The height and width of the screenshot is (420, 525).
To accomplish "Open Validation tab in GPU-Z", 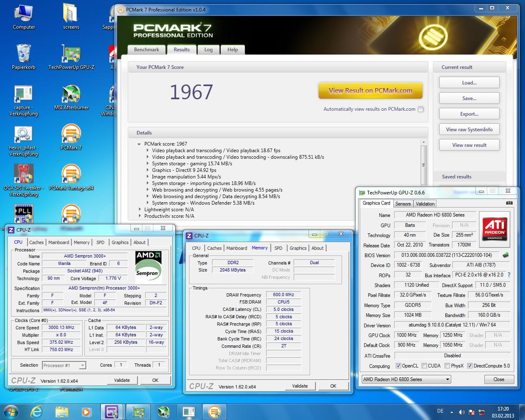I will click(425, 204).
